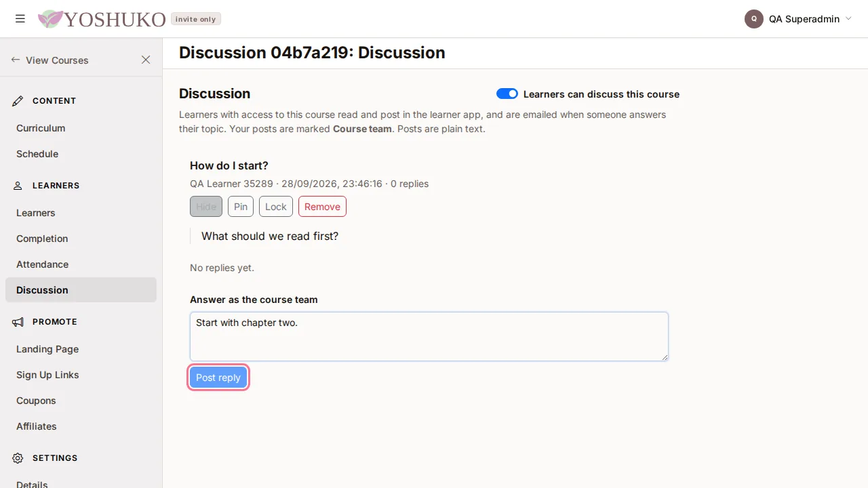The height and width of the screenshot is (488, 868).
Task: Go to the Learners page
Action: click(x=81, y=213)
